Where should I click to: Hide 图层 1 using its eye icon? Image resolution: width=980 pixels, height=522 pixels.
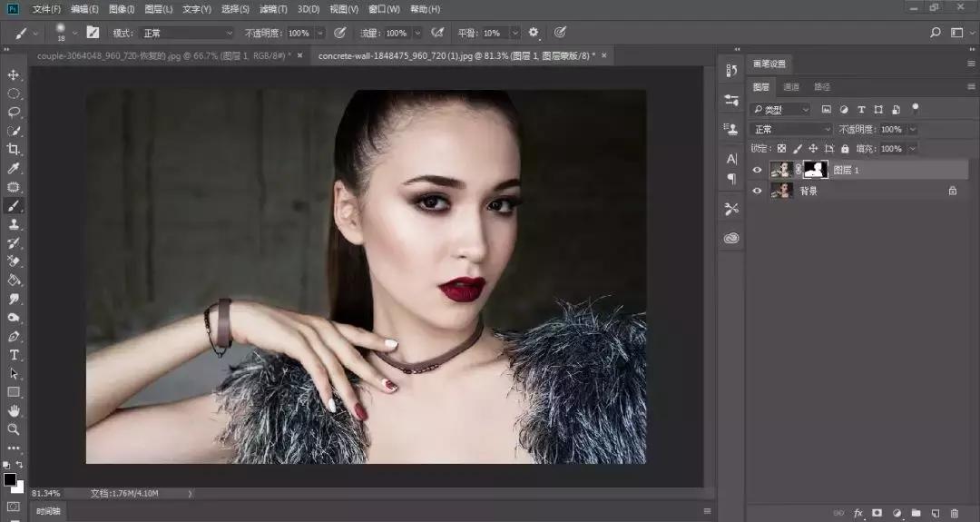758,170
